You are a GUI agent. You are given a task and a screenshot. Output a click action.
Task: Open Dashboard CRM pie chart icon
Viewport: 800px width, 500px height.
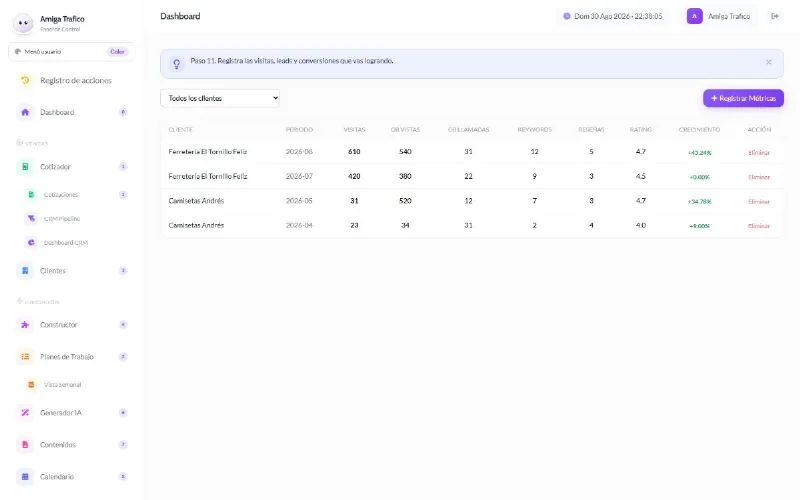tap(31, 242)
